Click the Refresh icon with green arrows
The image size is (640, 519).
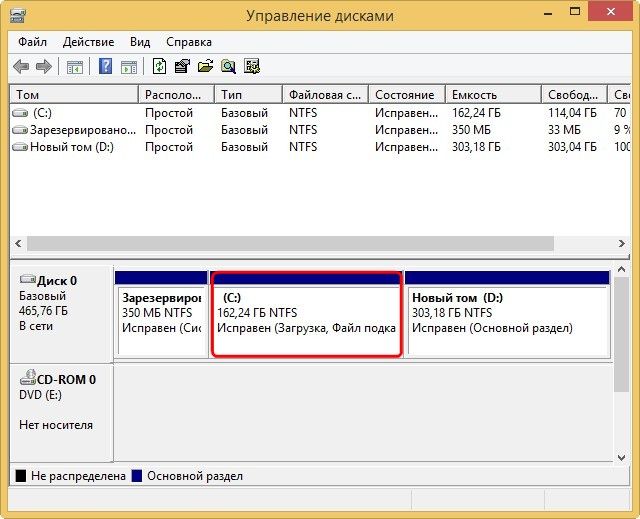[160, 66]
